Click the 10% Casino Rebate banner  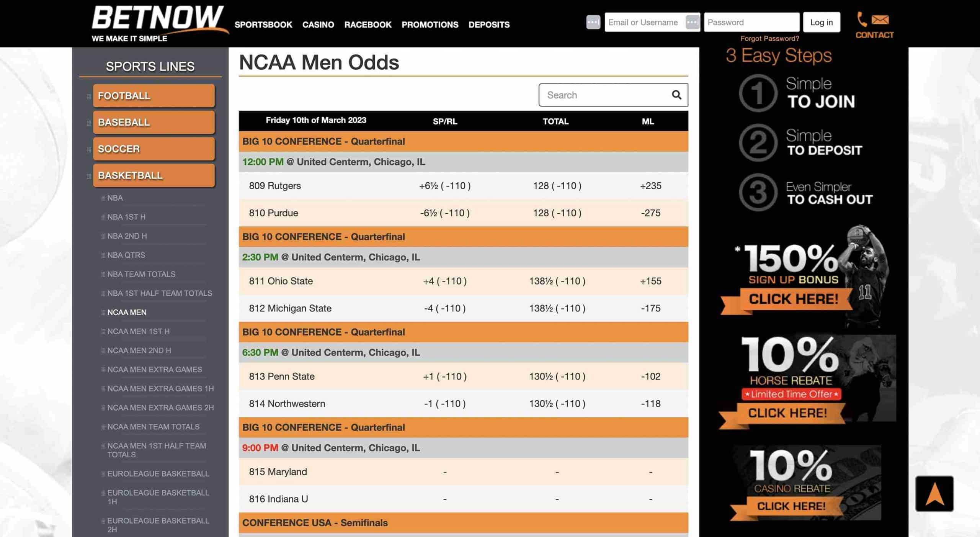click(x=805, y=484)
